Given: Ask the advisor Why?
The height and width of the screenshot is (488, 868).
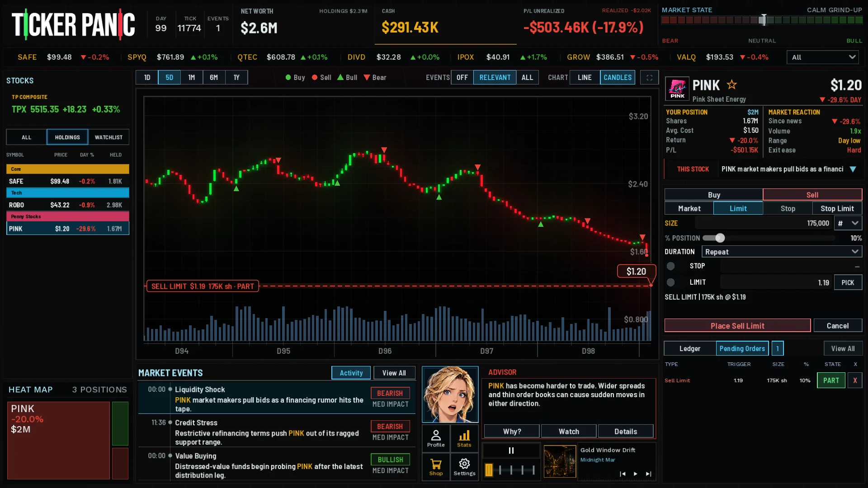Looking at the screenshot, I should (x=512, y=432).
